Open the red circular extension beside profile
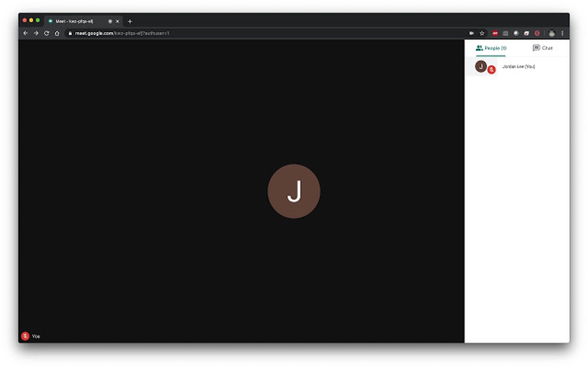This screenshot has width=588, height=368. pyautogui.click(x=537, y=33)
